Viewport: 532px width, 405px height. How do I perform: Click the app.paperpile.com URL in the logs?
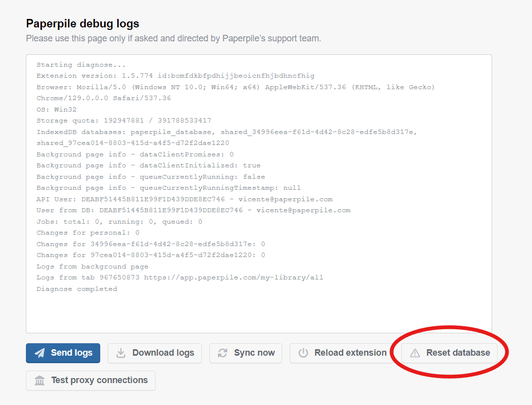click(233, 277)
